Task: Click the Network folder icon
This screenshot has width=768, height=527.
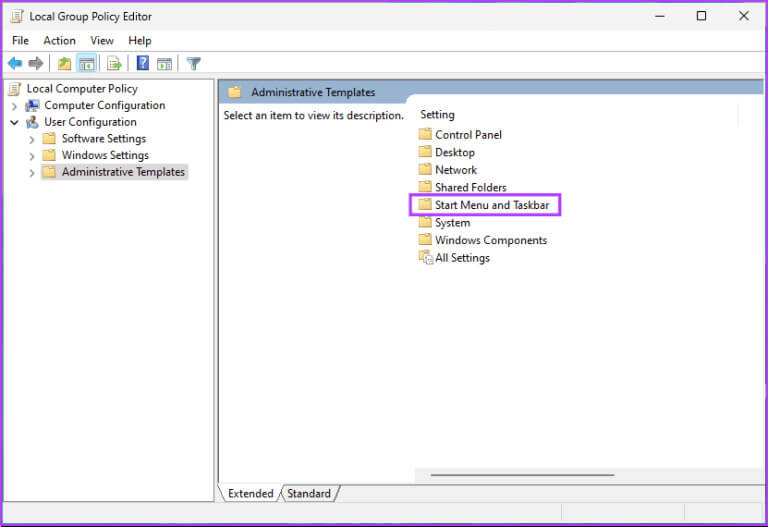Action: [x=425, y=169]
